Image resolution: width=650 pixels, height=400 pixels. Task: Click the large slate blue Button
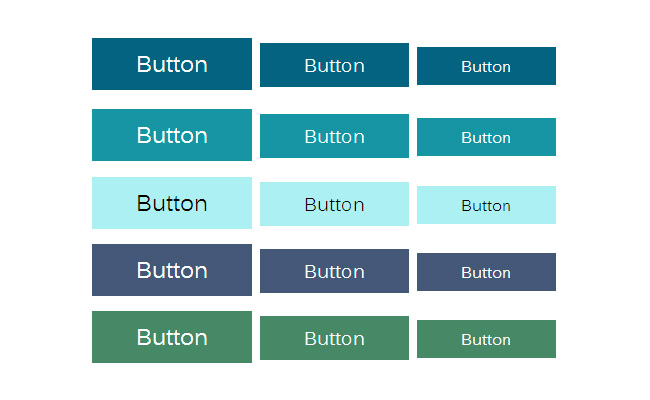click(x=172, y=270)
